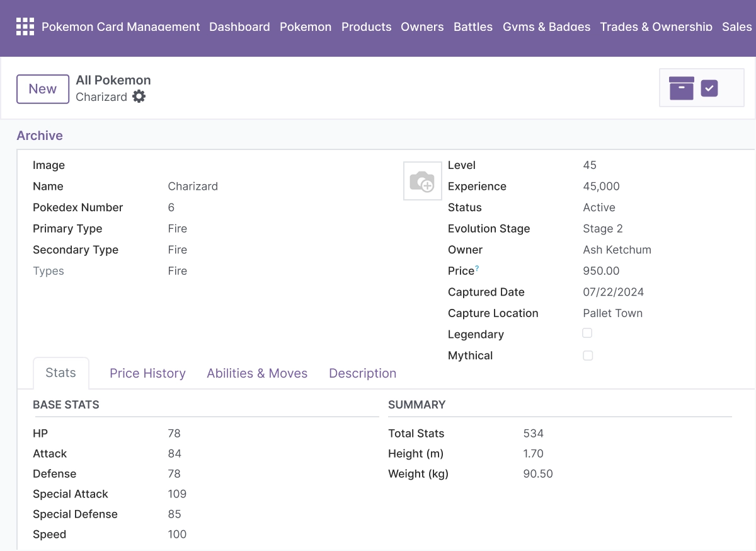Image resolution: width=756 pixels, height=551 pixels.
Task: Open the Price help question mark
Action: 477,269
